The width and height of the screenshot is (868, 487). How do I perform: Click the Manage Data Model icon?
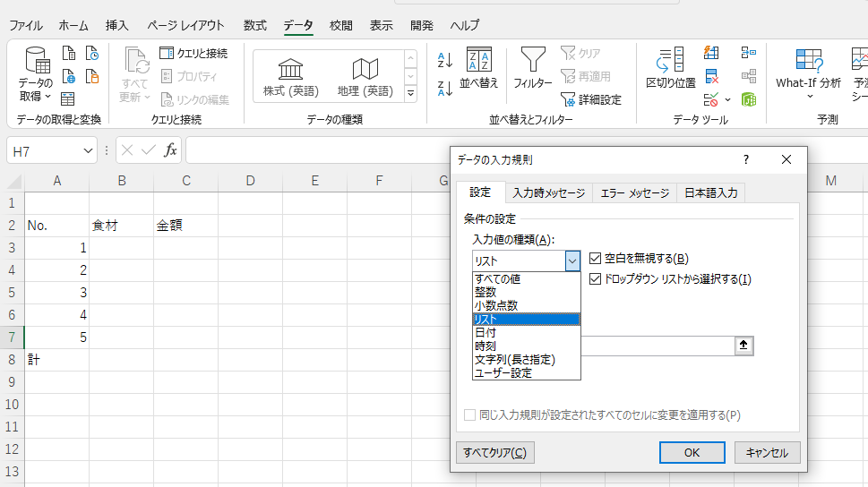tap(749, 99)
